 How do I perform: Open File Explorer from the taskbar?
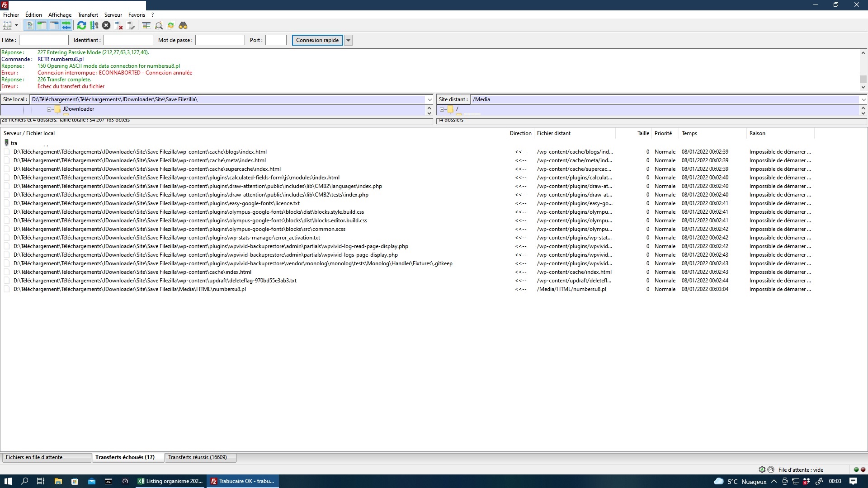pos(58,481)
